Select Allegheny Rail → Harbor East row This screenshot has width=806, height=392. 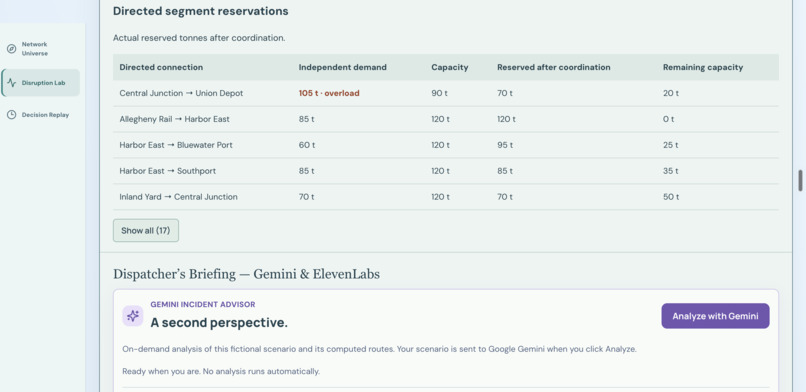(x=446, y=119)
